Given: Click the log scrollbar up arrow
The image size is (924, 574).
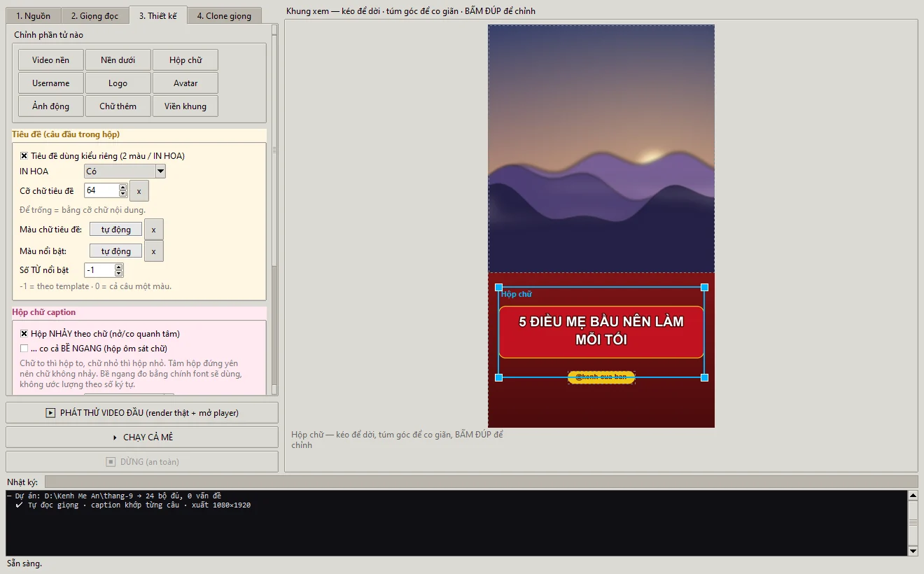Looking at the screenshot, I should click(913, 496).
